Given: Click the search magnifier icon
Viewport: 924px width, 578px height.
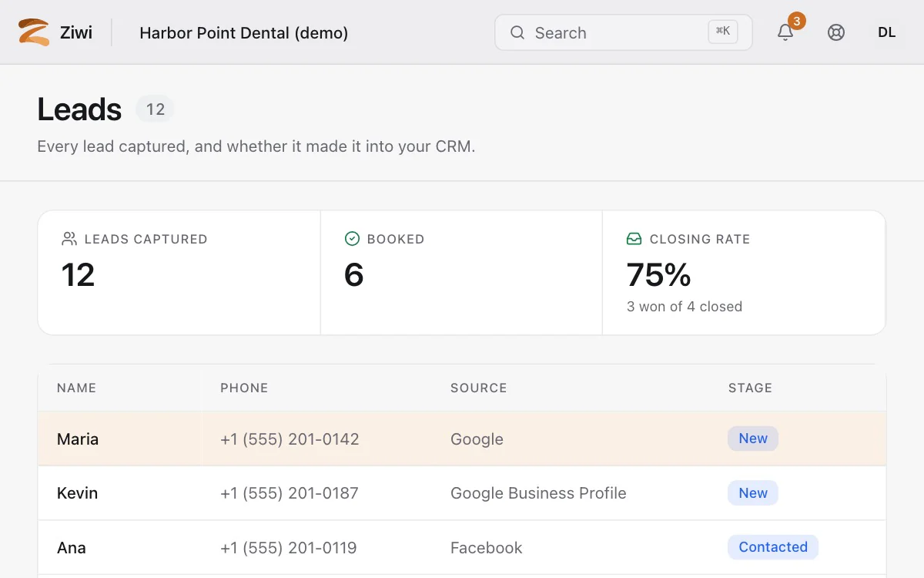Looking at the screenshot, I should click(517, 32).
